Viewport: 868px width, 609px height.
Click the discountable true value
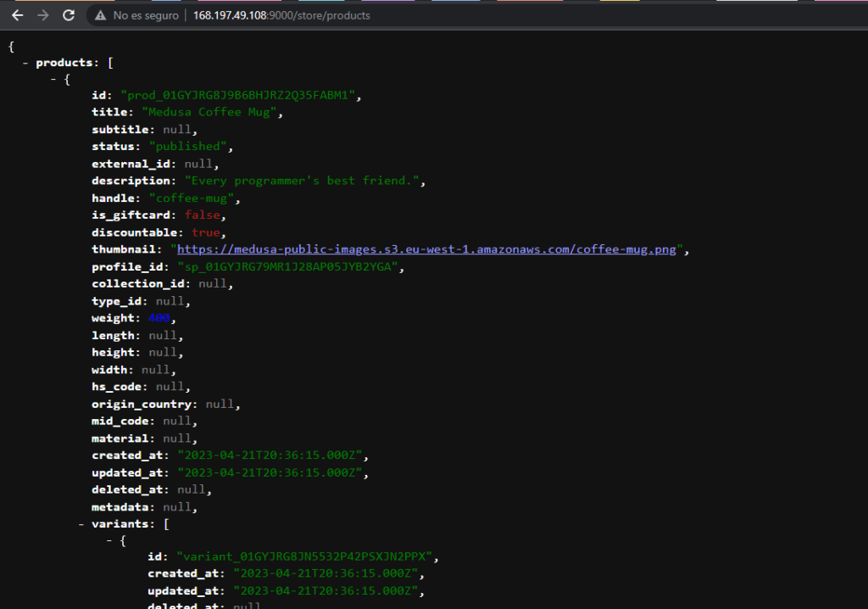[x=207, y=232]
